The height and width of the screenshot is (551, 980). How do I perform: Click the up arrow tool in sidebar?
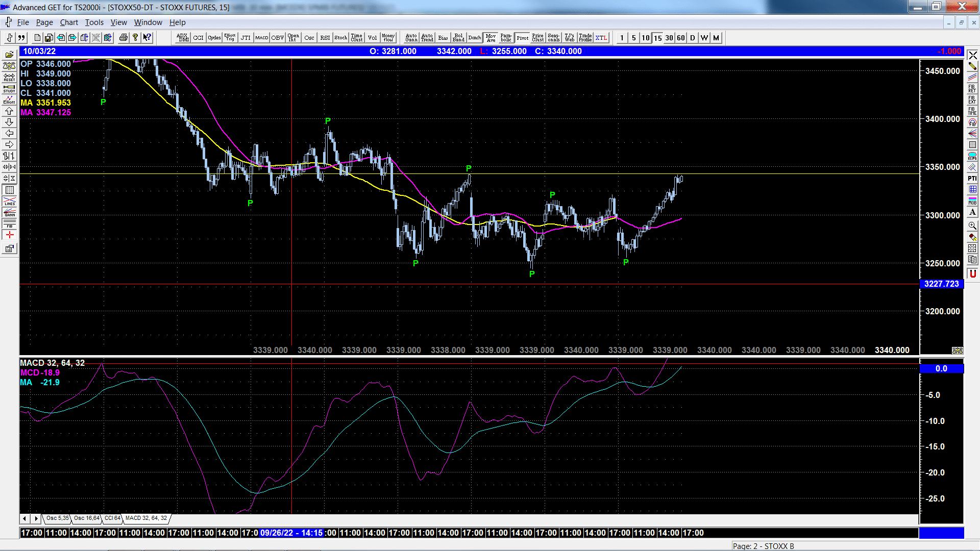point(9,111)
